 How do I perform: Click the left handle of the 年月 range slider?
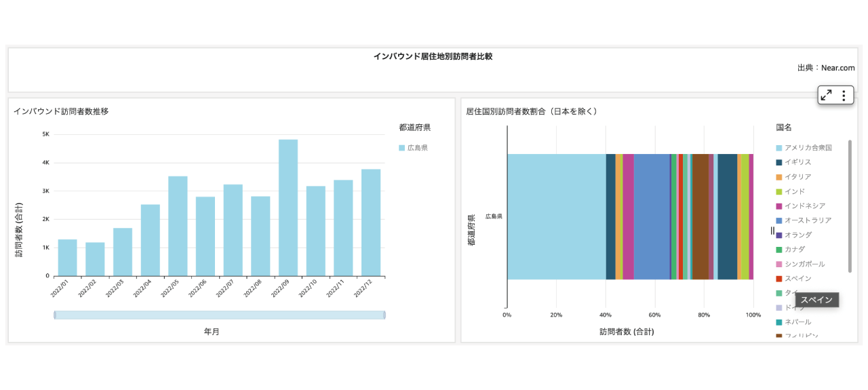point(55,315)
